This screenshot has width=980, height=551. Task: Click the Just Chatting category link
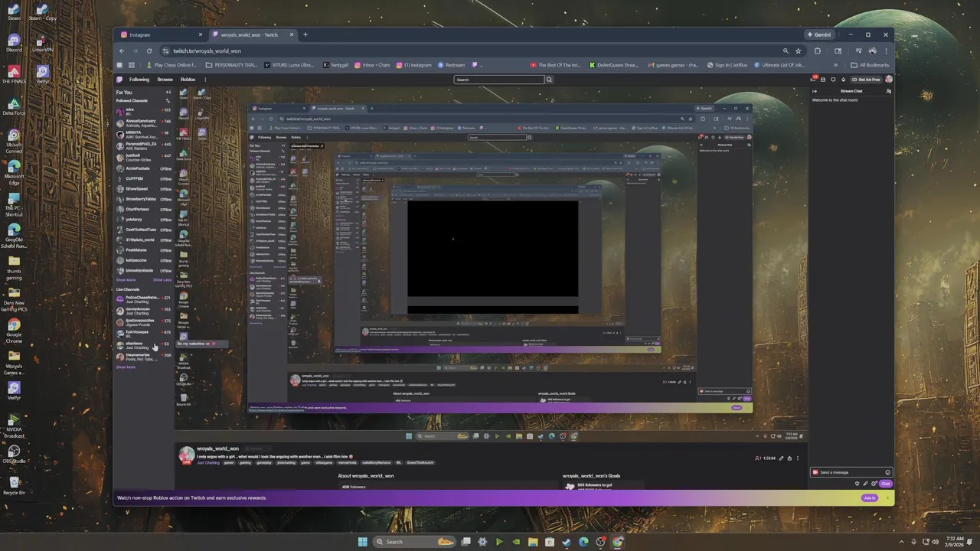coord(208,463)
